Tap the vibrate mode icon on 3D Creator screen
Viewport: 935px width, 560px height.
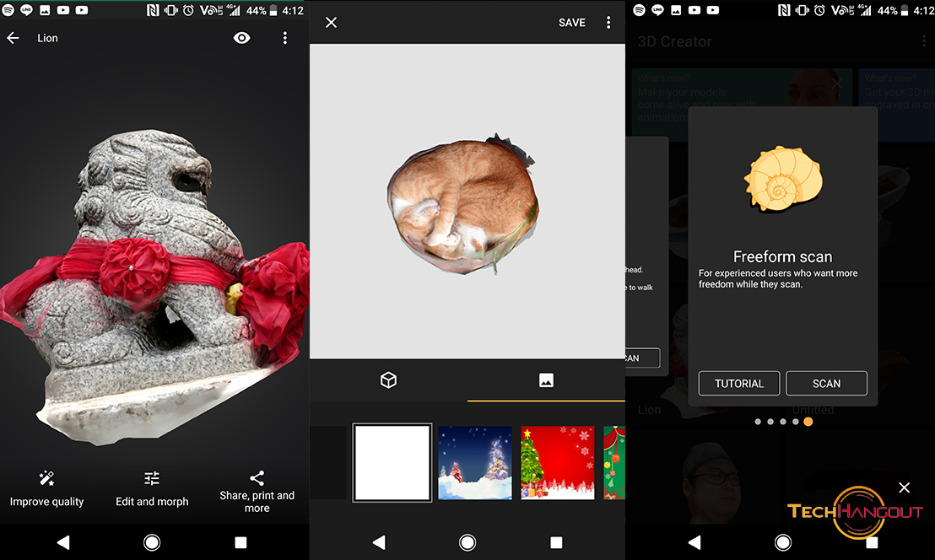click(802, 10)
